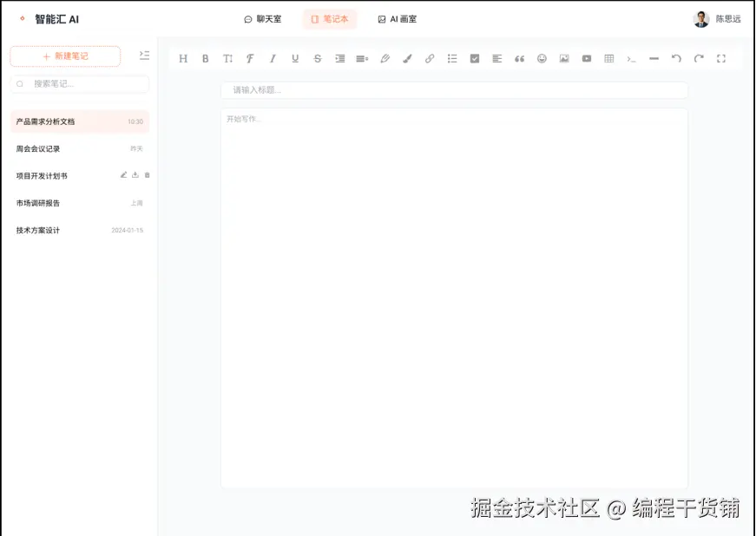
Task: Click the 智能汇 AI logo
Action: (49, 19)
